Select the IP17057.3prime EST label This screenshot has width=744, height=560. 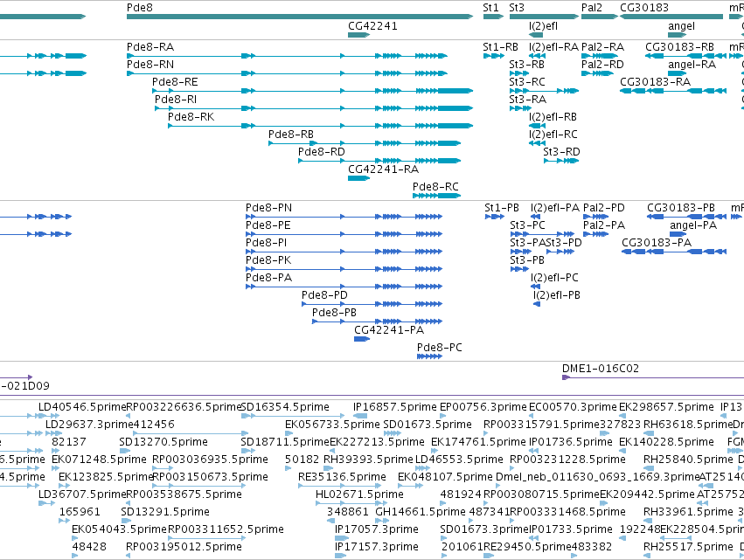(x=377, y=529)
